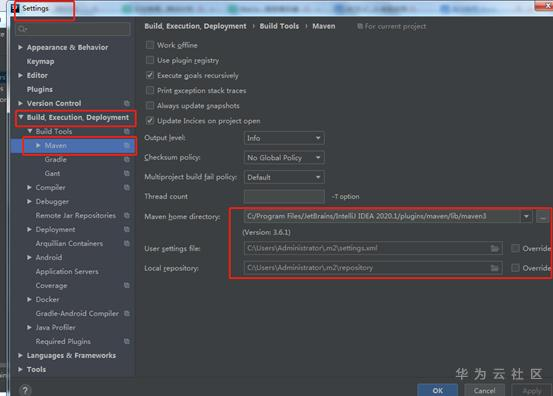
Task: Click the Local repository path field
Action: click(373, 268)
